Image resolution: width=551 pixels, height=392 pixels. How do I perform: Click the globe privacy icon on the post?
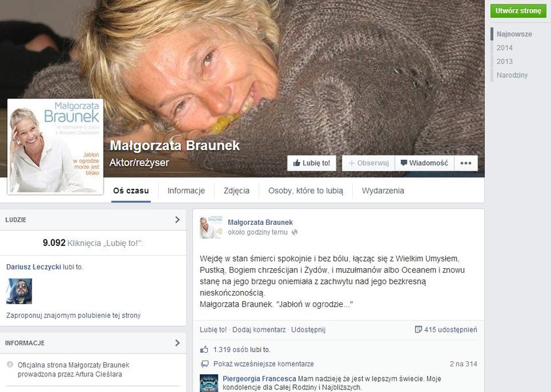(x=295, y=232)
